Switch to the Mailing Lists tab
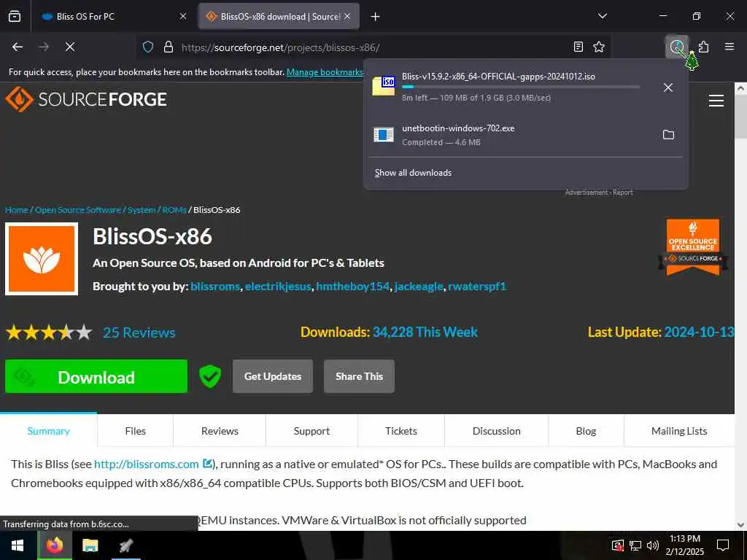The height and width of the screenshot is (560, 747). (679, 430)
